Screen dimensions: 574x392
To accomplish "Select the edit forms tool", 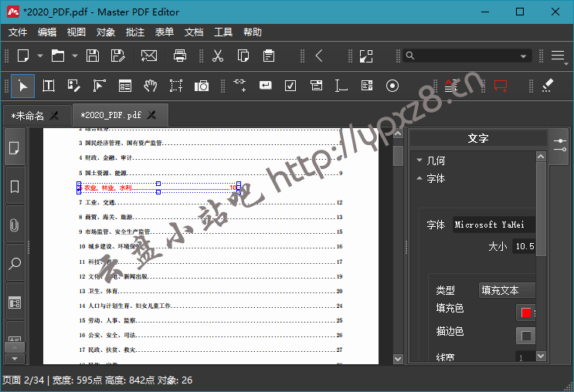I will tap(125, 86).
